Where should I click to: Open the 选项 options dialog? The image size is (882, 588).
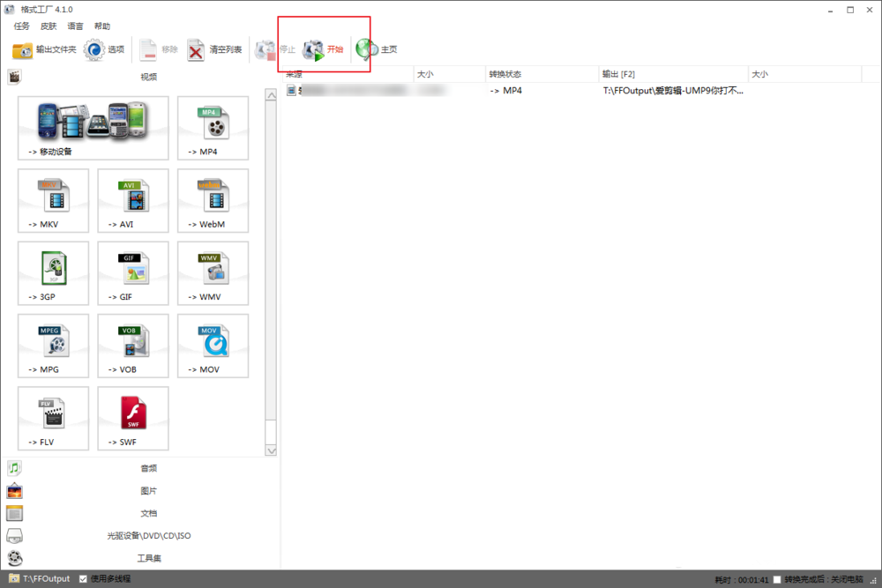pyautogui.click(x=104, y=50)
